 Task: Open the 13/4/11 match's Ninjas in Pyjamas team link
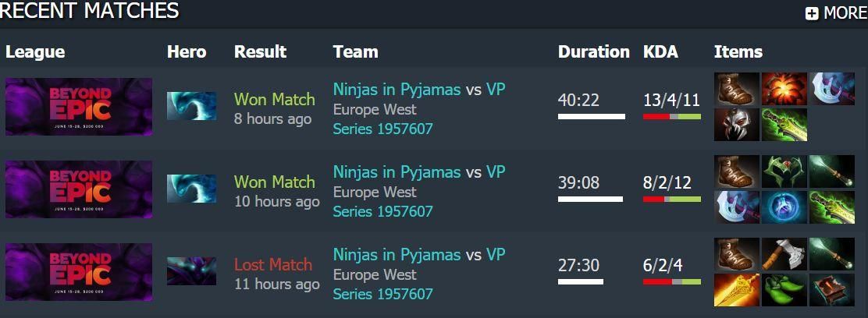[397, 89]
